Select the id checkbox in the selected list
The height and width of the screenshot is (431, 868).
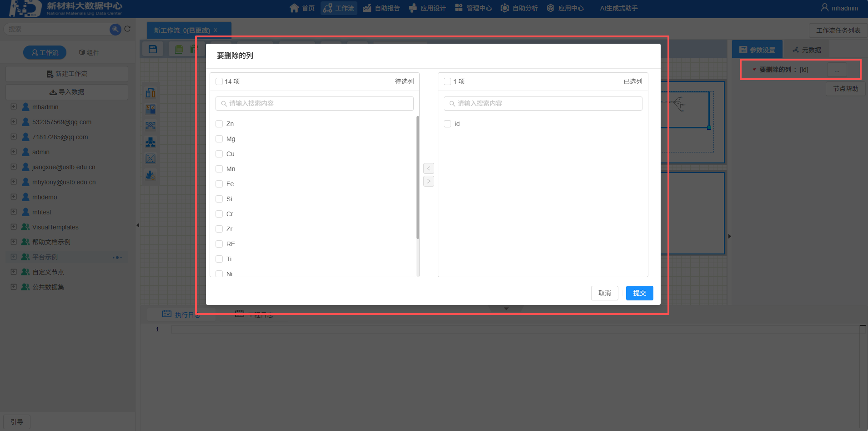click(x=447, y=124)
